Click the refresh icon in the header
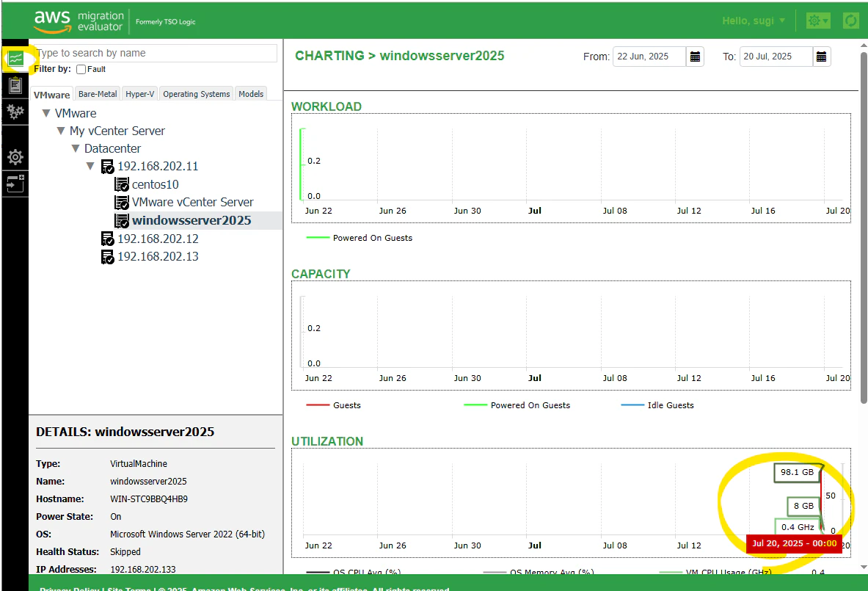Screen dimensions: 868x591 point(850,21)
